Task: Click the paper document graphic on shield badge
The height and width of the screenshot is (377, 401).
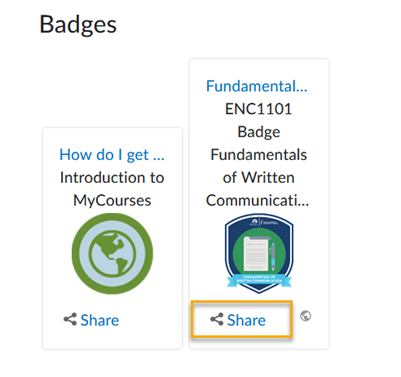Action: coord(255,253)
